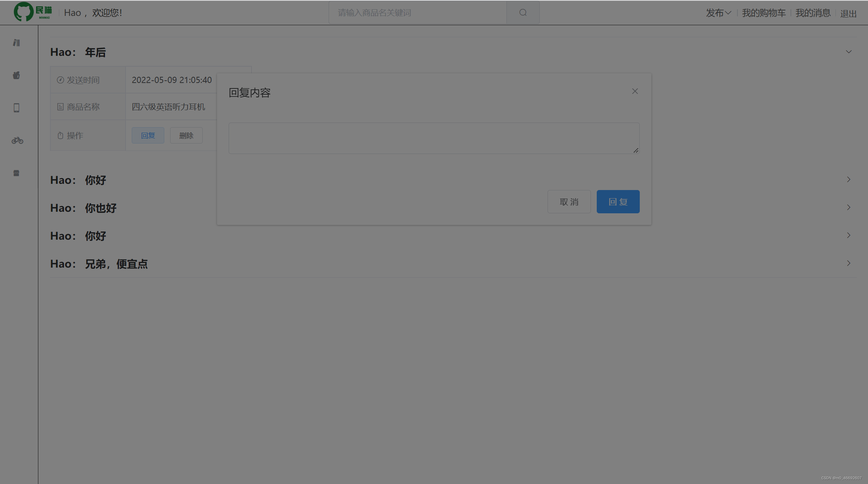Focus the reply content text area
Image resolution: width=868 pixels, height=484 pixels.
(x=433, y=138)
